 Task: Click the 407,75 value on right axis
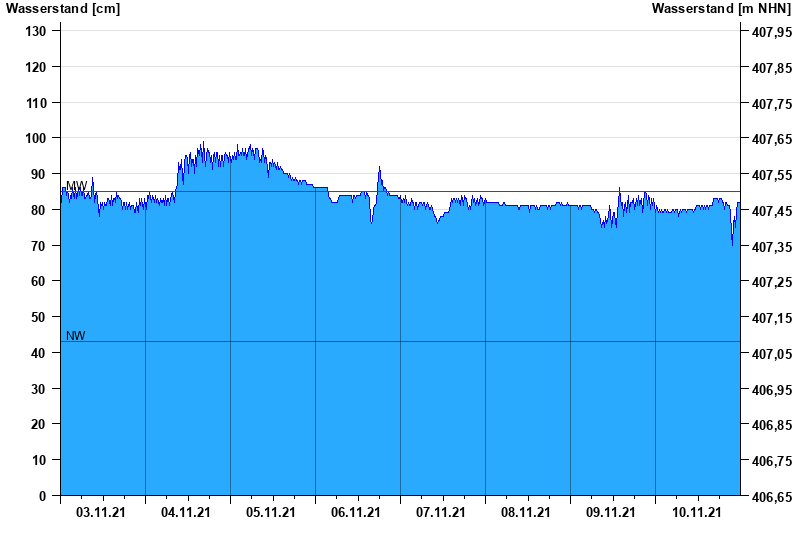click(x=772, y=104)
